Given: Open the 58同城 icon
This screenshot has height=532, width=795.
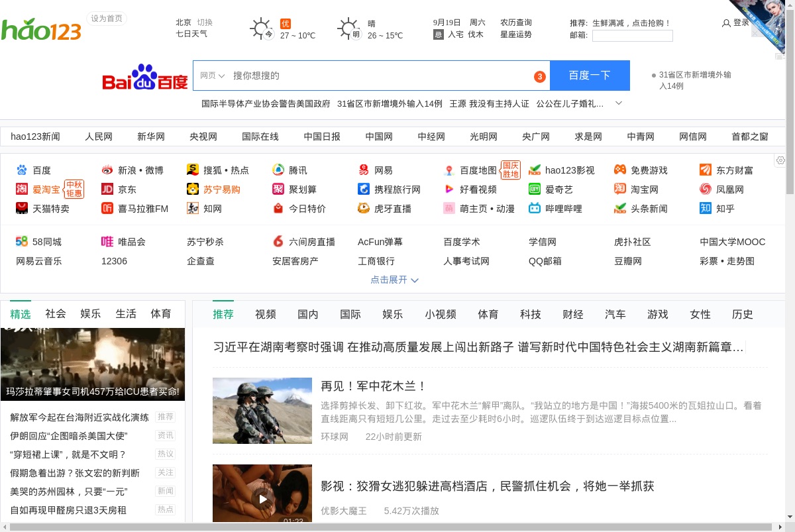Looking at the screenshot, I should click(x=22, y=242).
